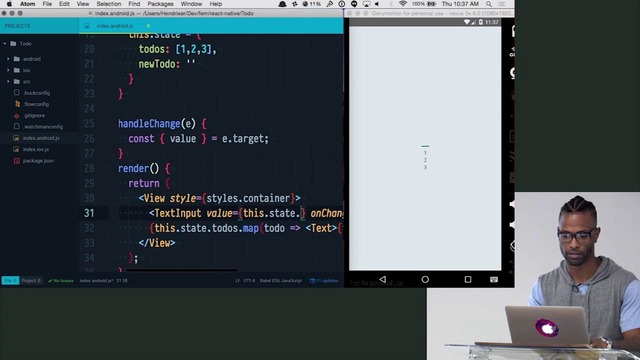Click the .gitignore git icon
Viewport: 640px width, 360px height.
tap(17, 116)
